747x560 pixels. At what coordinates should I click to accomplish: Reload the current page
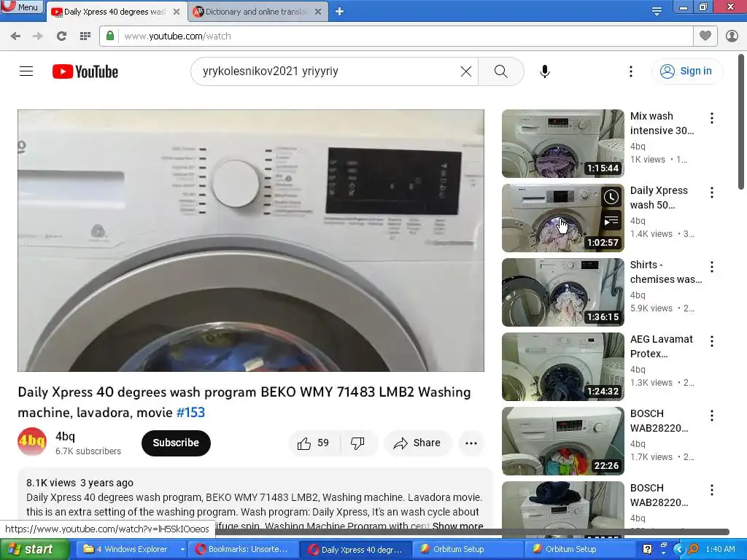(61, 36)
